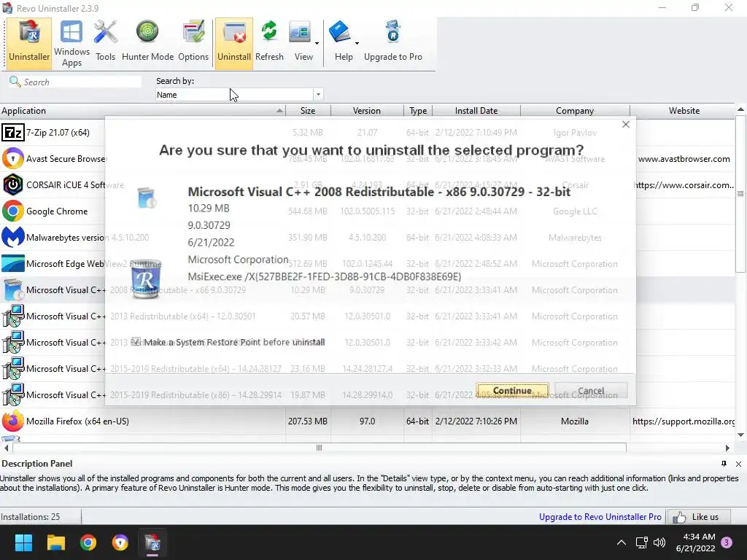Sort by the Type column header

418,111
